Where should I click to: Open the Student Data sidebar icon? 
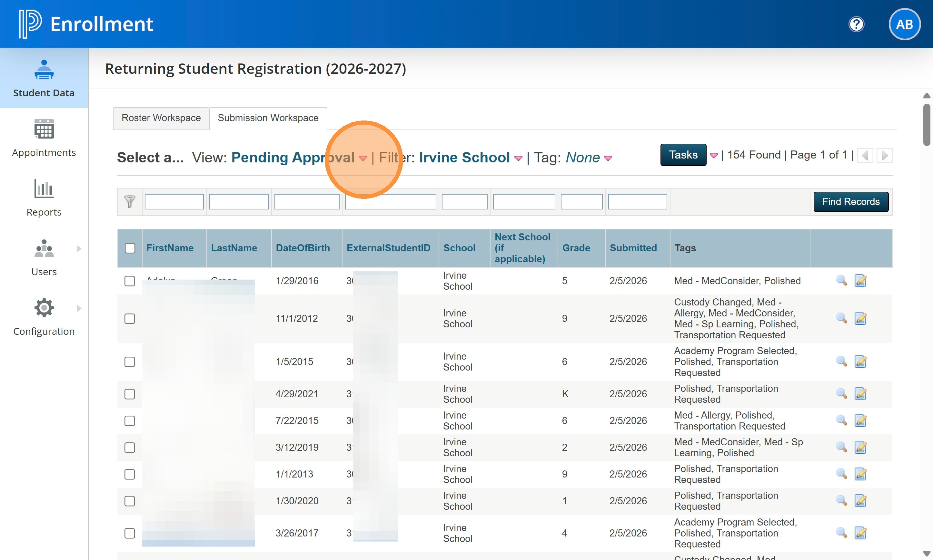(44, 70)
